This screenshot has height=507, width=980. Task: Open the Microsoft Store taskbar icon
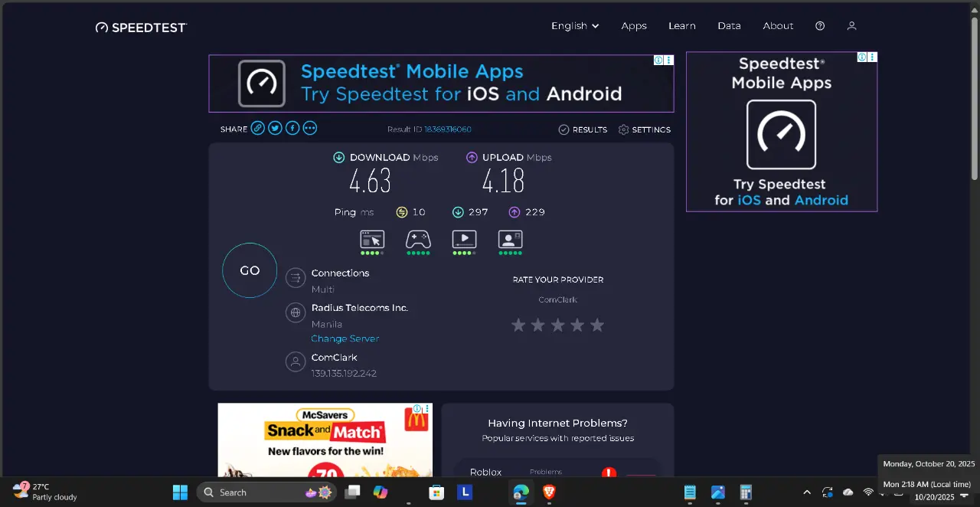(x=436, y=492)
